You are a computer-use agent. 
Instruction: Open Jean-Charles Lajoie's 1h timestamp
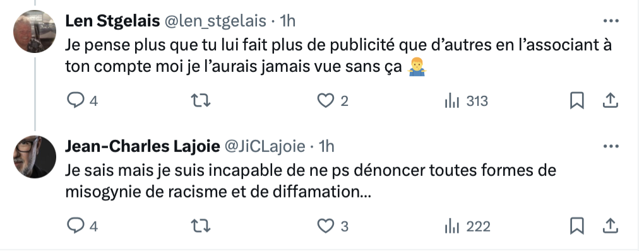[x=326, y=146]
